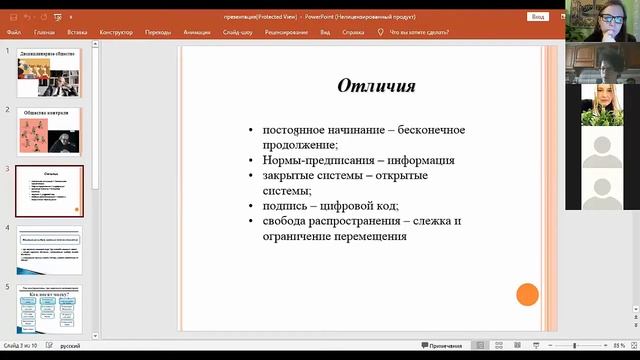Select slide 1 thumbnail in slide panel
This screenshot has height=360, width=640.
[x=49, y=73]
